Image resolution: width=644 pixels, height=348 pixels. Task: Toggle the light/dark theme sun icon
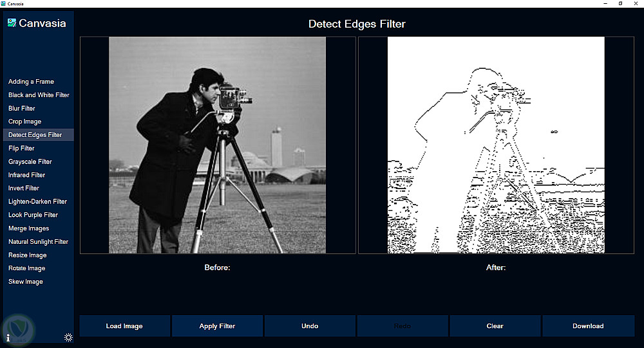tap(68, 337)
